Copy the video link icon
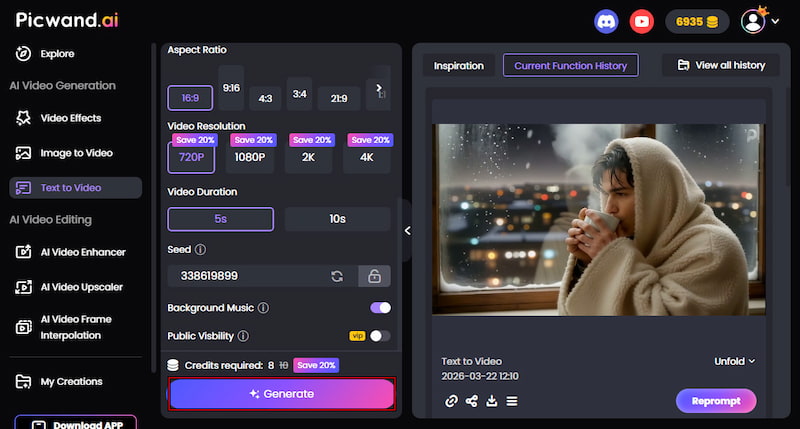The width and height of the screenshot is (800, 429). (451, 401)
